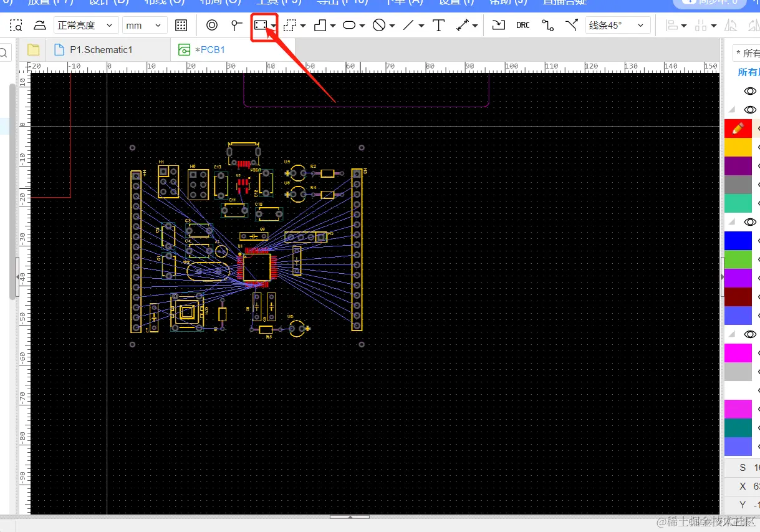
Task: Select the single routing tool
Action: point(547,26)
